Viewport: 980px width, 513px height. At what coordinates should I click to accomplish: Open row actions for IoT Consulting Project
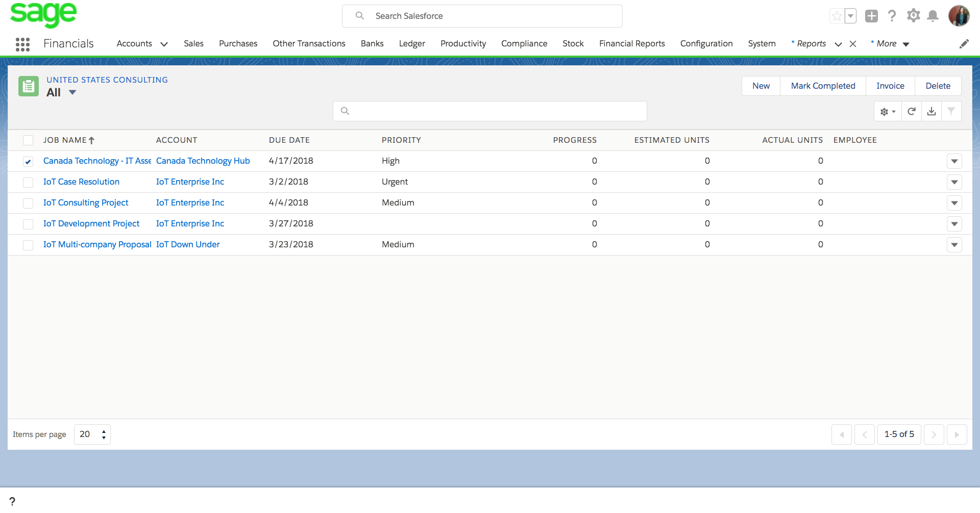coord(954,203)
